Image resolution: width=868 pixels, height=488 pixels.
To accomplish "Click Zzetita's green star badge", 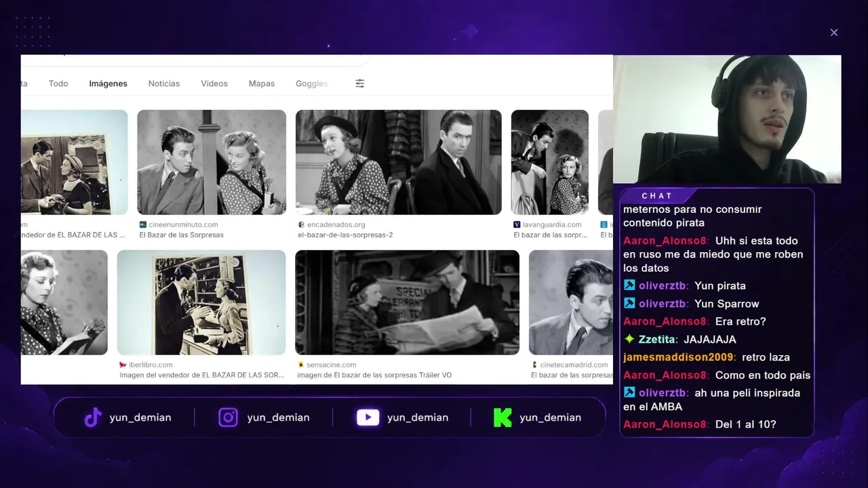I will tap(629, 339).
